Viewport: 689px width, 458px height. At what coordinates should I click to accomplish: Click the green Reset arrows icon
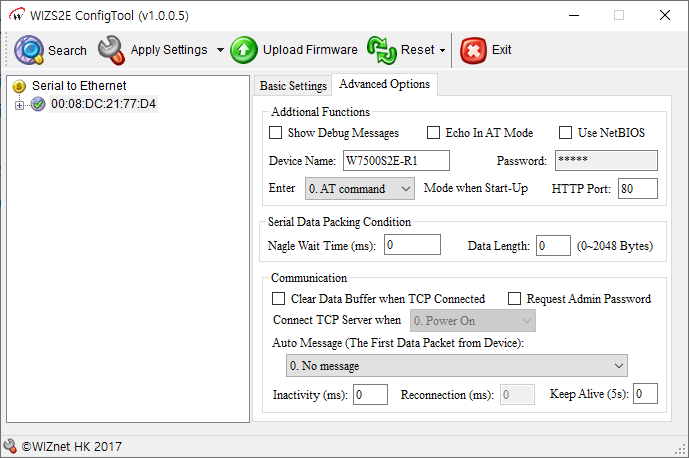coord(382,50)
